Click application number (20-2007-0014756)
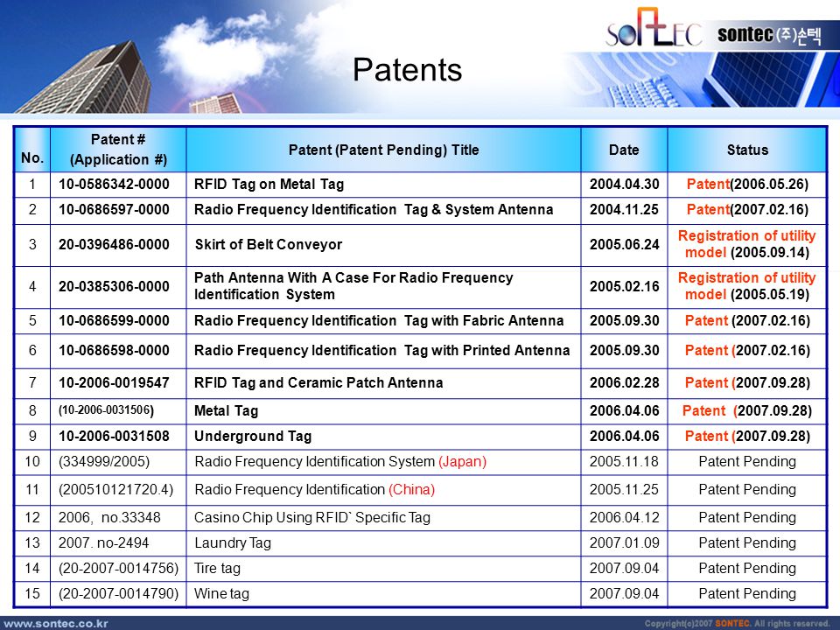The width and height of the screenshot is (840, 630). (x=118, y=569)
